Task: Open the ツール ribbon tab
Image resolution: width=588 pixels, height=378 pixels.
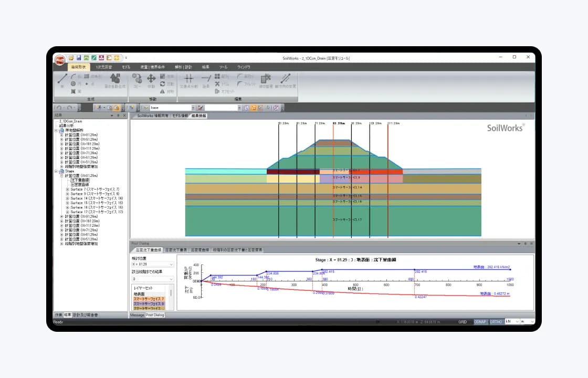Action: pyautogui.click(x=223, y=67)
